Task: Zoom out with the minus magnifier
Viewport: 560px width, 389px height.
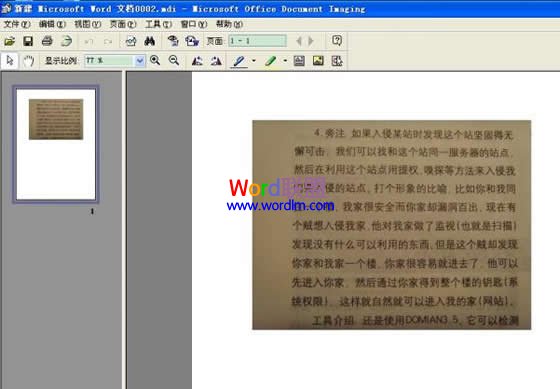Action: [174, 61]
